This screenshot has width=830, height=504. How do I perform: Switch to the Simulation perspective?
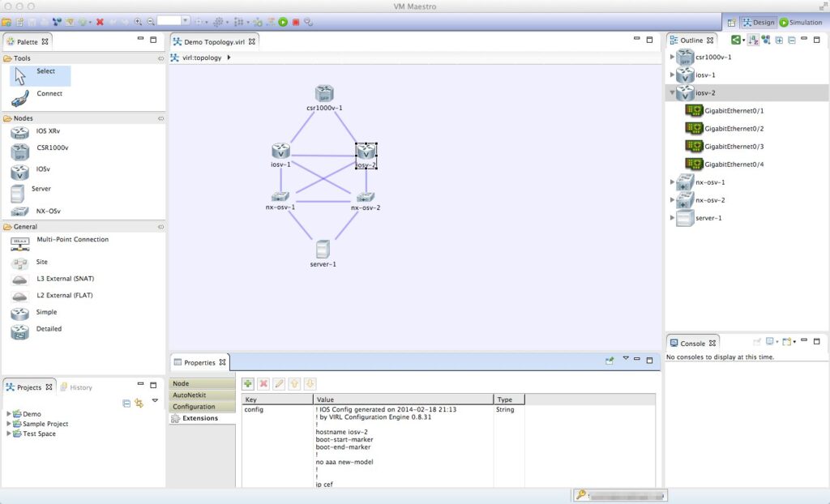click(801, 23)
